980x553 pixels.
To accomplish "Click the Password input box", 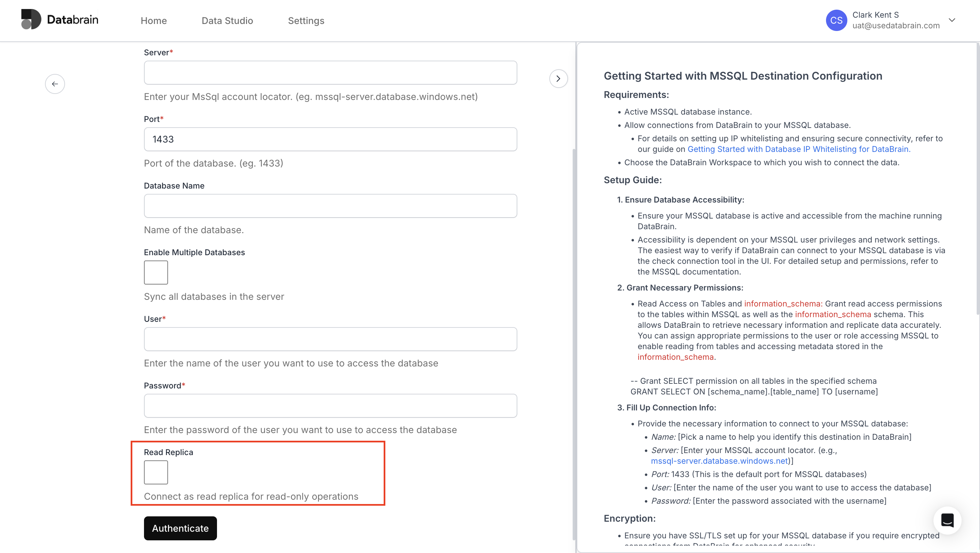I will (330, 405).
